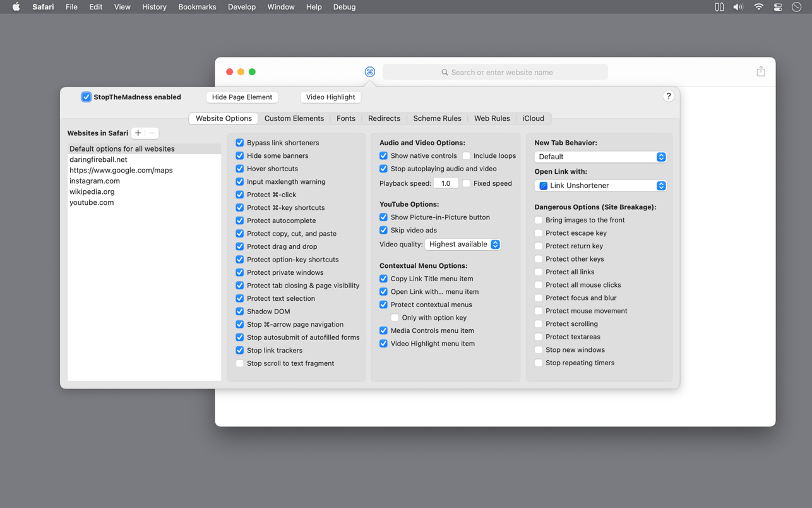The image size is (812, 508).
Task: Click the Playback speed input field
Action: pos(446,183)
